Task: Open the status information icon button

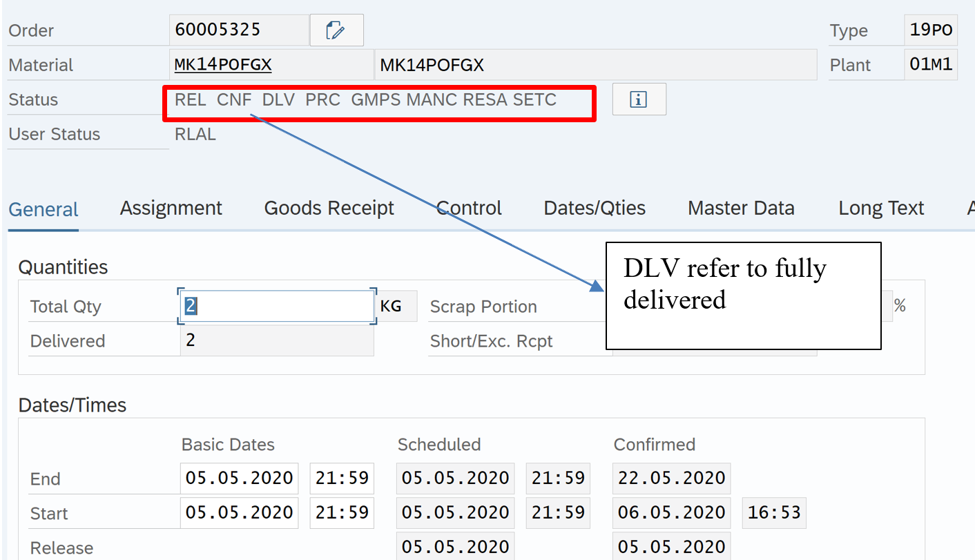Action: pyautogui.click(x=639, y=99)
